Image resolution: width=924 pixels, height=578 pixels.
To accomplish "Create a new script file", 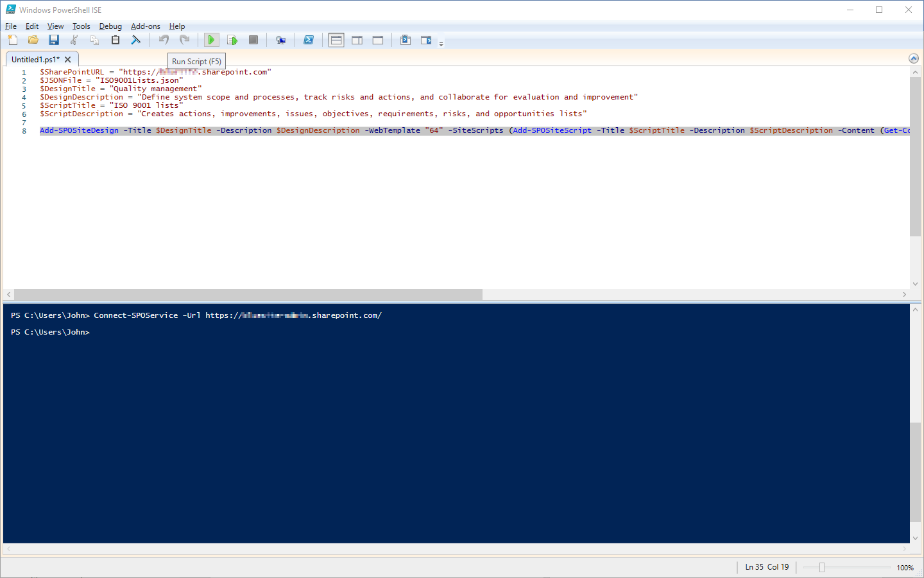I will [x=13, y=40].
